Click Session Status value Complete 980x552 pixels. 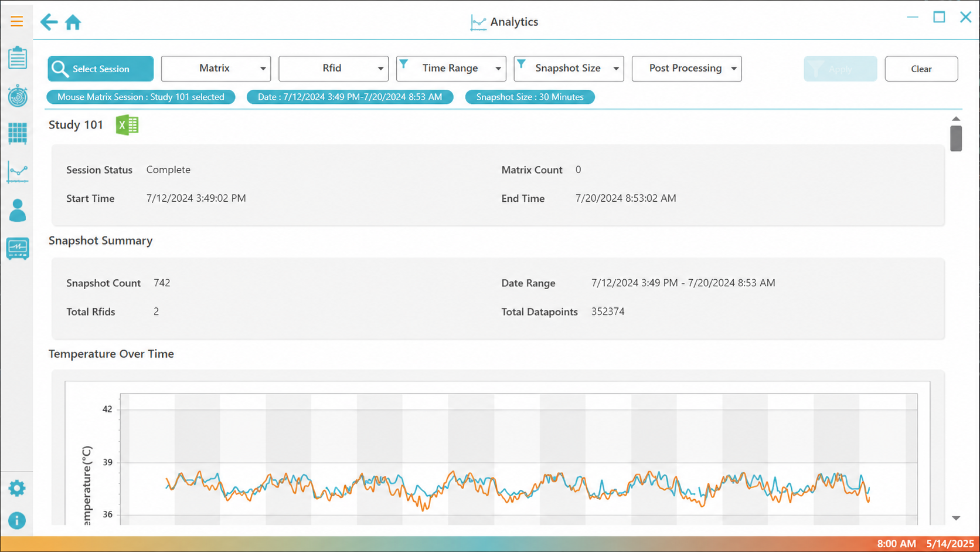pyautogui.click(x=168, y=170)
